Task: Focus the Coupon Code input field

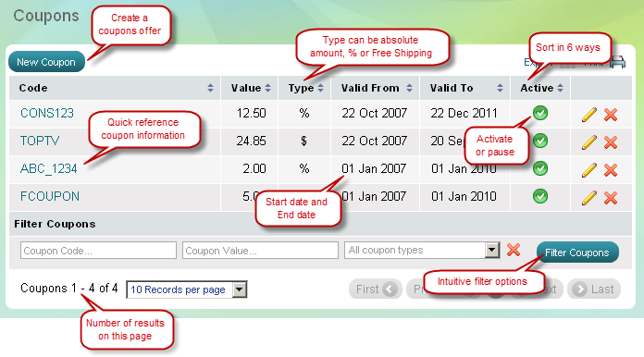Action: point(98,251)
